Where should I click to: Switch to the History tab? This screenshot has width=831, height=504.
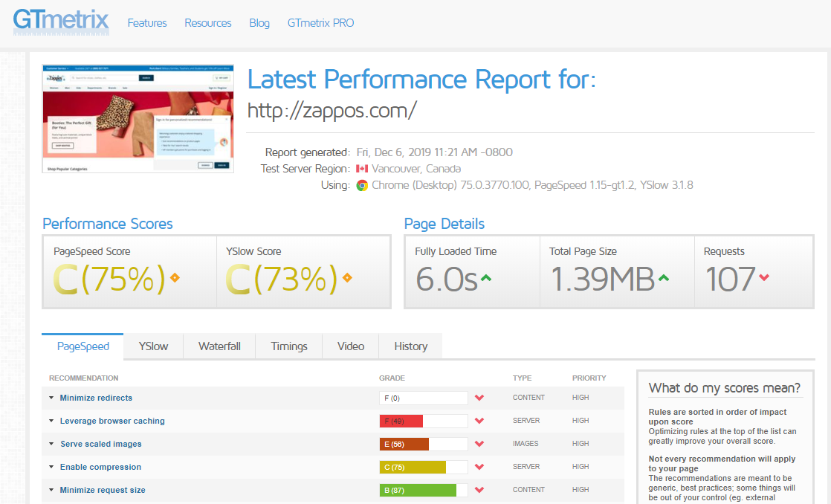(411, 346)
